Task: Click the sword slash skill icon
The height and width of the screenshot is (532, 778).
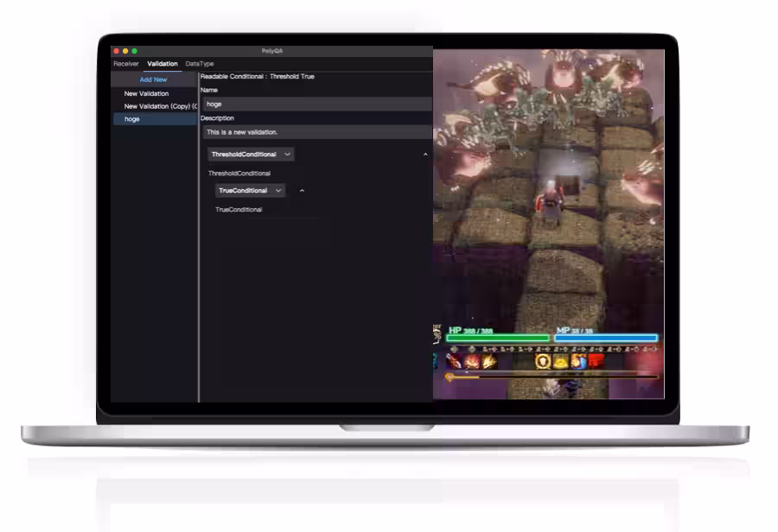Action: point(454,361)
